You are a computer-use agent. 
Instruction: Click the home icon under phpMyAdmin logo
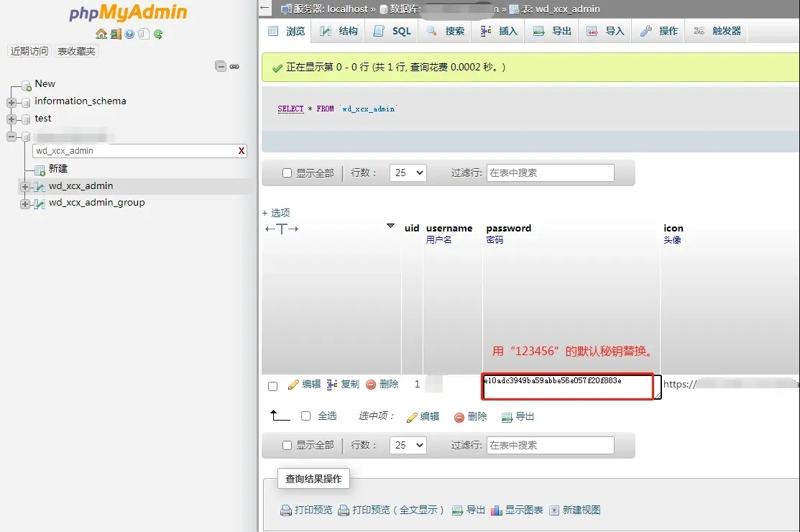click(x=101, y=34)
